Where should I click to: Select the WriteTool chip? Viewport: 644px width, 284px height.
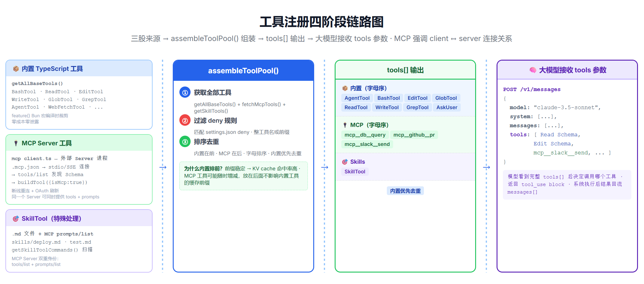387,107
